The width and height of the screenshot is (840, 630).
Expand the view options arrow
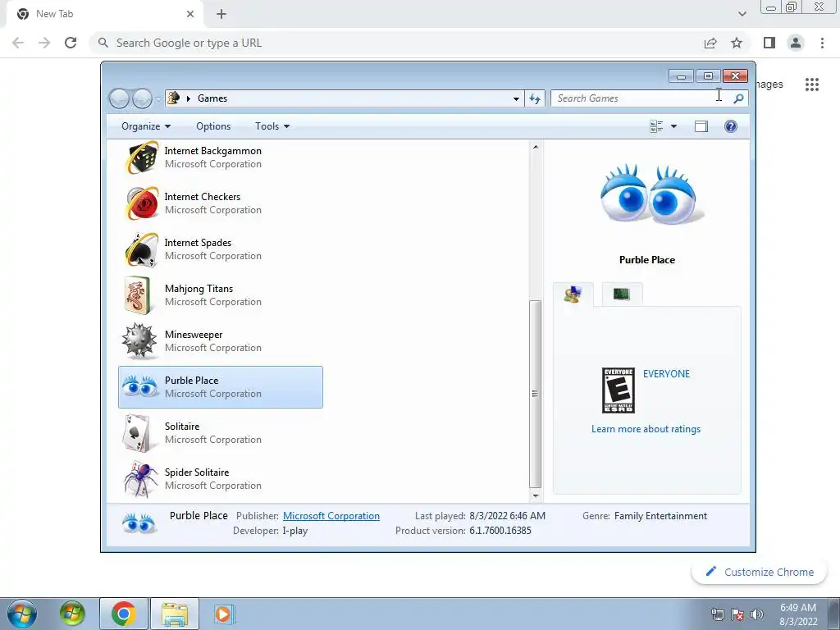click(x=673, y=126)
